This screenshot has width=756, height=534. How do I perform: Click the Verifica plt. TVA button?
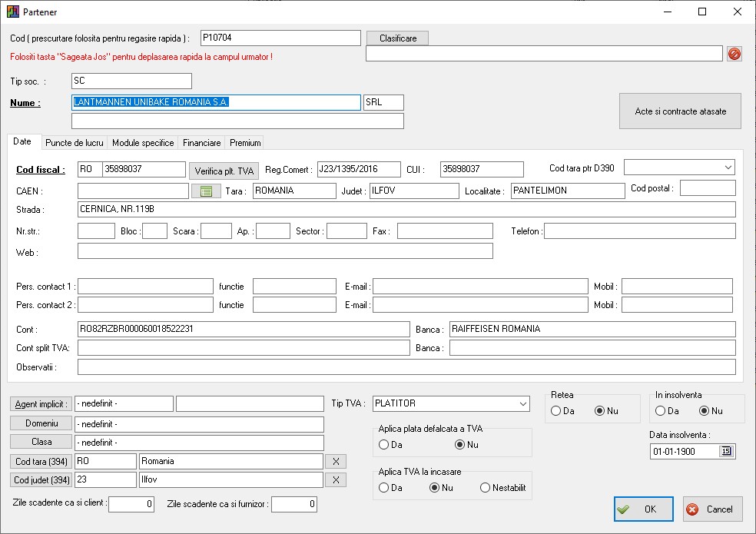pos(224,171)
